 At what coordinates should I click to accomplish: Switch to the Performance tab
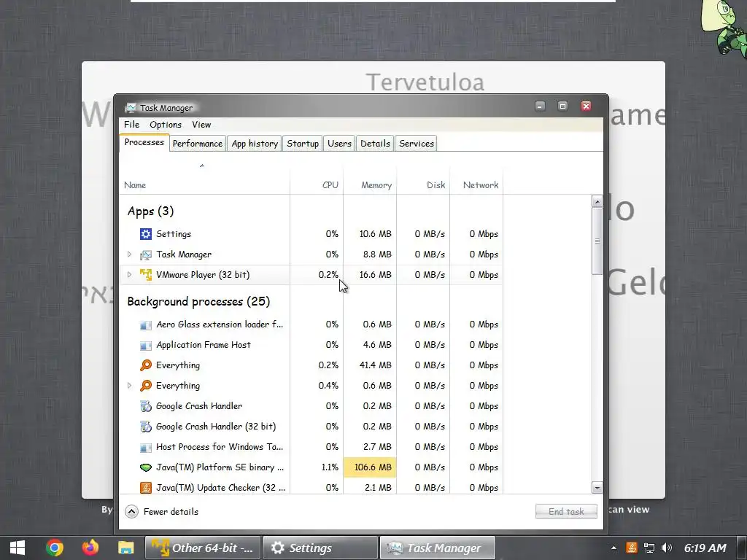pos(197,144)
